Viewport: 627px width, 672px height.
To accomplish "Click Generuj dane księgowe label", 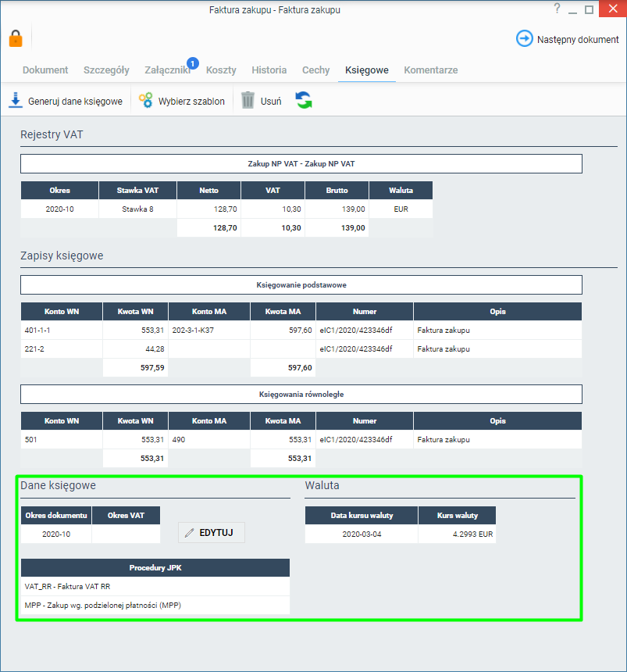I will click(x=76, y=101).
